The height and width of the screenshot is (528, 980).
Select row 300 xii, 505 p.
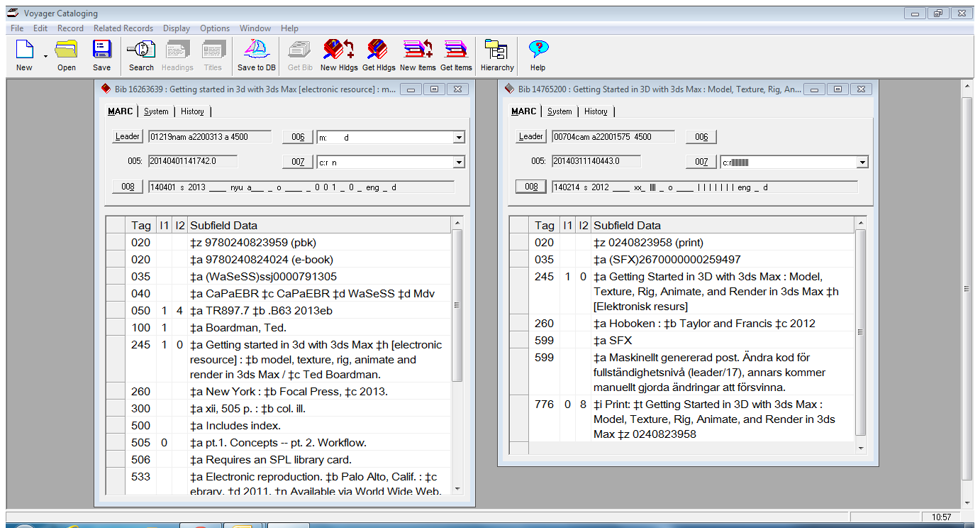click(x=279, y=408)
